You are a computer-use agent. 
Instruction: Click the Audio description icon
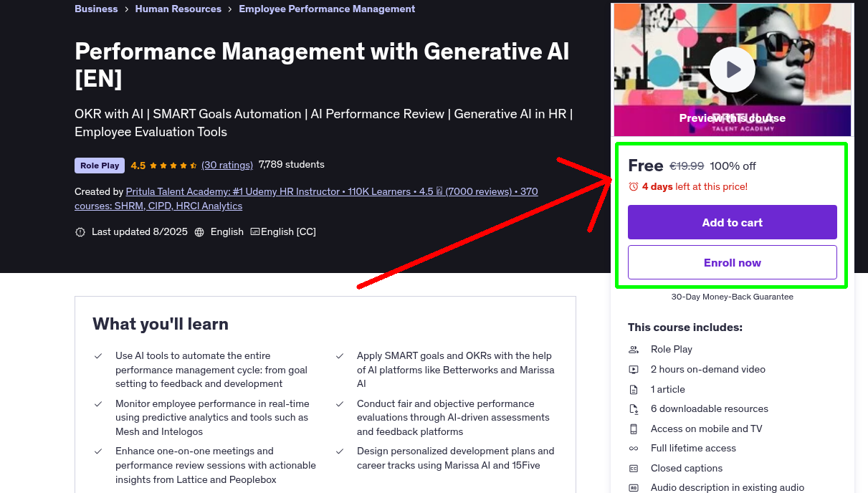tap(634, 488)
